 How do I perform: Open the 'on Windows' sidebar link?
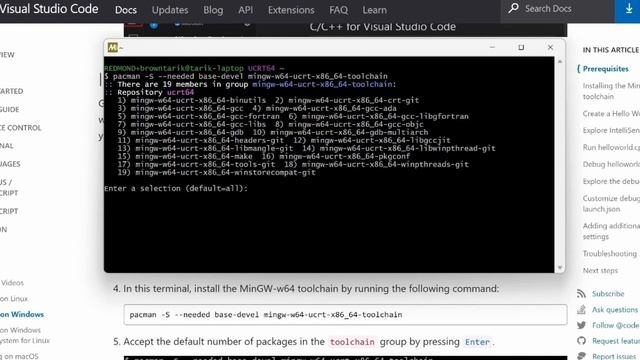(x=22, y=314)
